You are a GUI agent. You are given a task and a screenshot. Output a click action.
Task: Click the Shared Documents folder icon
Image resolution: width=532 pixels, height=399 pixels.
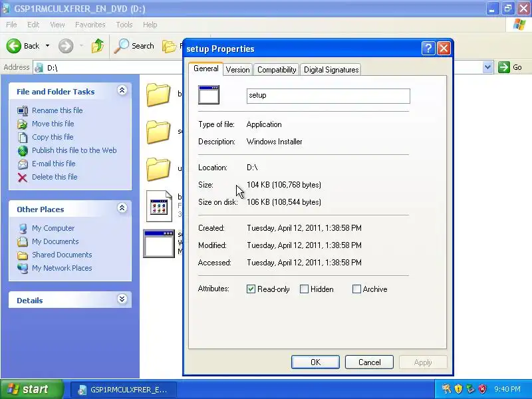(x=23, y=255)
